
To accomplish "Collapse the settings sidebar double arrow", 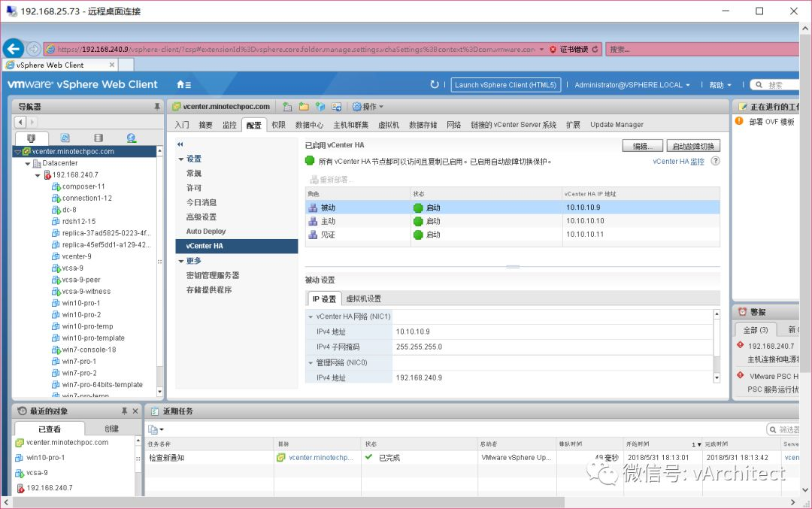I will tap(180, 144).
